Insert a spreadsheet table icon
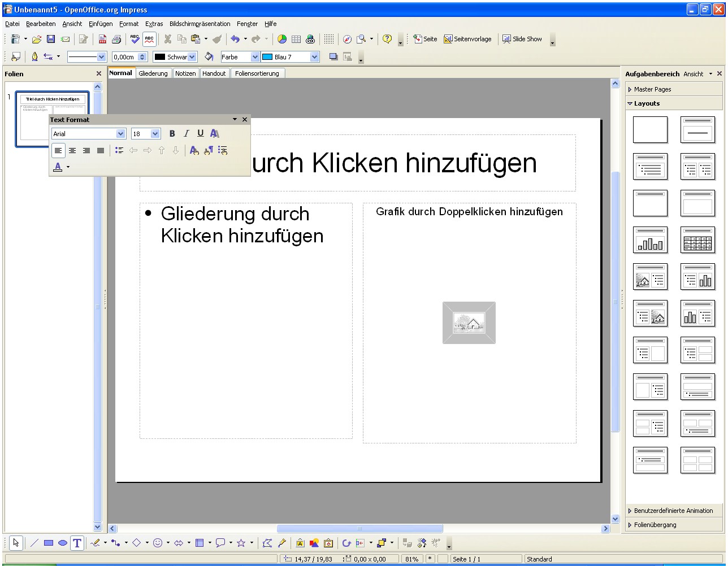The image size is (728, 566). point(296,39)
